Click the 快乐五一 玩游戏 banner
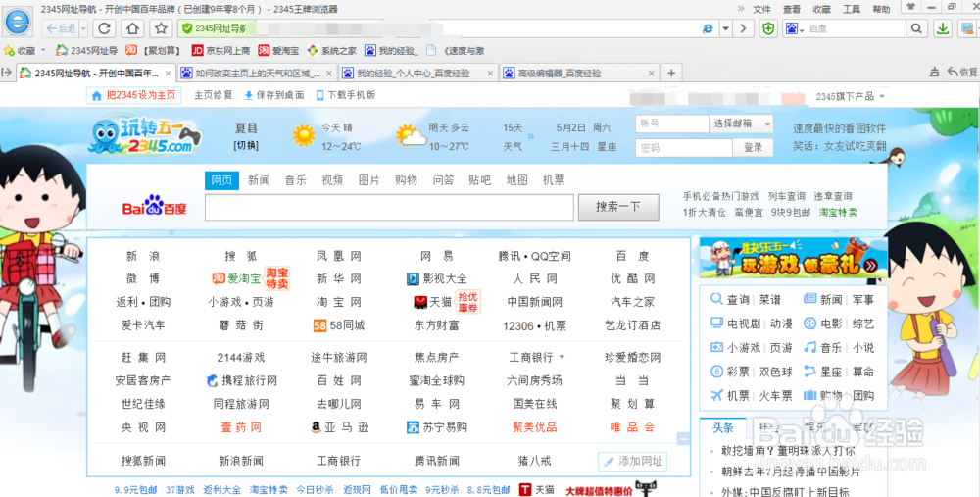 (793, 258)
